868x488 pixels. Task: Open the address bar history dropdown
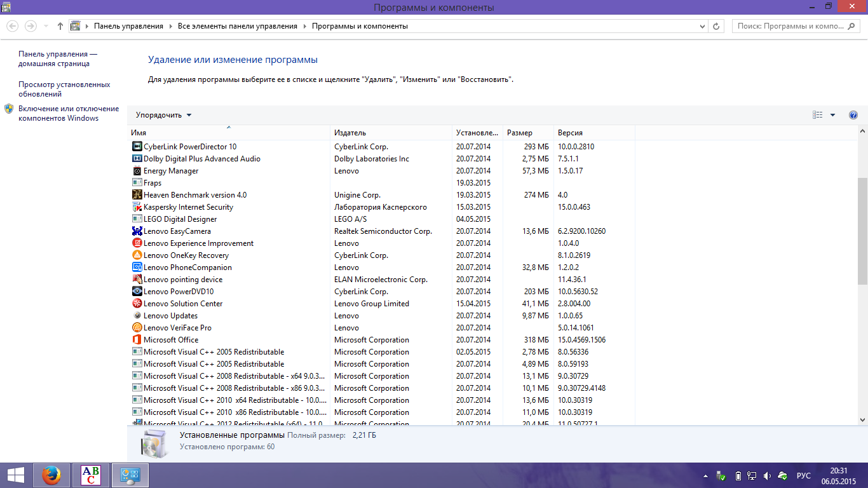click(702, 26)
